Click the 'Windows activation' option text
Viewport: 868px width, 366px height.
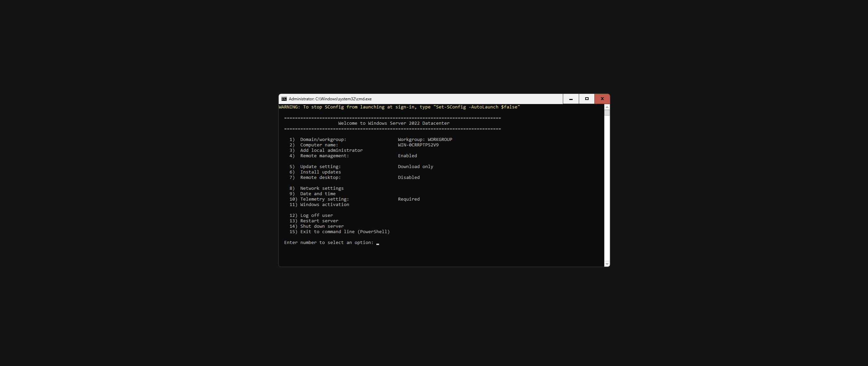click(x=324, y=205)
